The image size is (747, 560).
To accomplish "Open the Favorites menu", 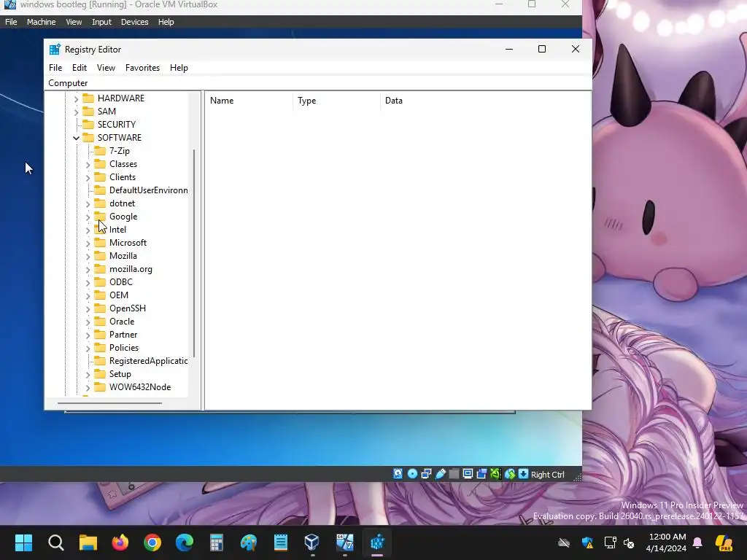I will pos(142,68).
